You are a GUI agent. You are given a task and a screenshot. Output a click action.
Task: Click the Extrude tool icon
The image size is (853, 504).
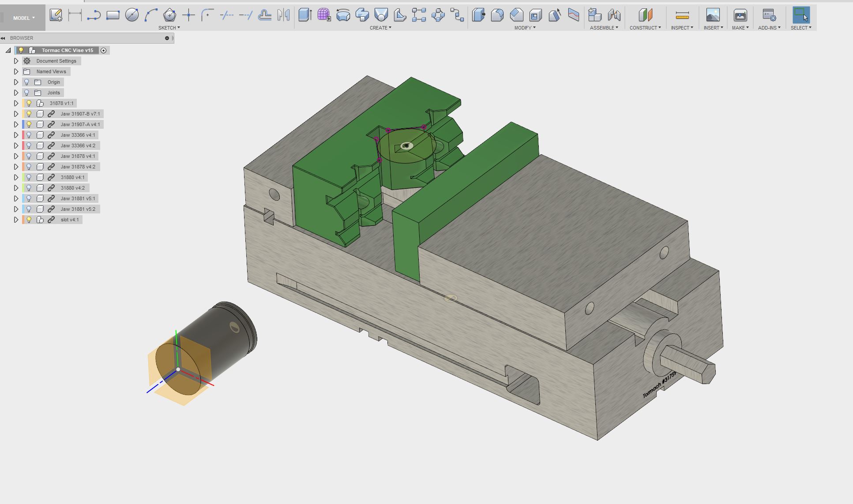[305, 15]
